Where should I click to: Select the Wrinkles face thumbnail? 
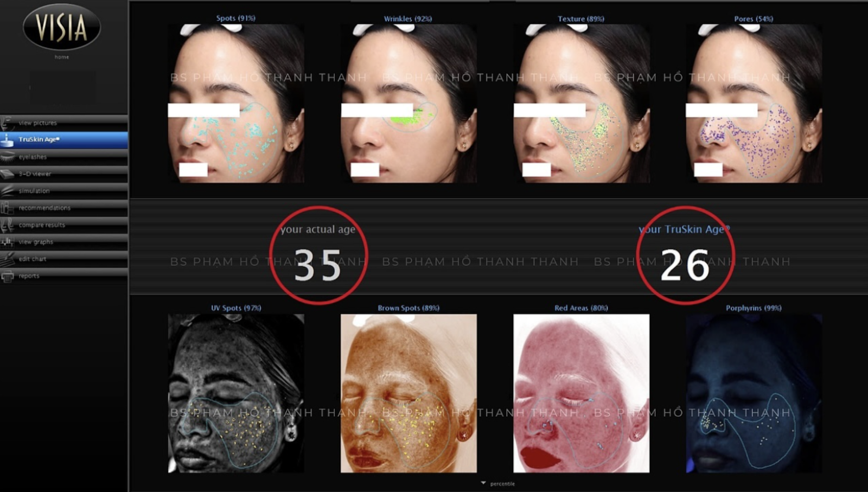[409, 103]
